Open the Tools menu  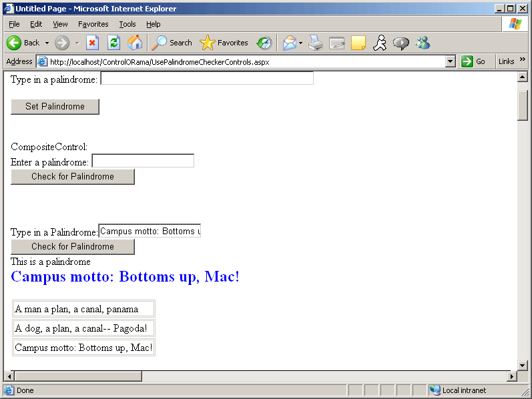pyautogui.click(x=127, y=24)
